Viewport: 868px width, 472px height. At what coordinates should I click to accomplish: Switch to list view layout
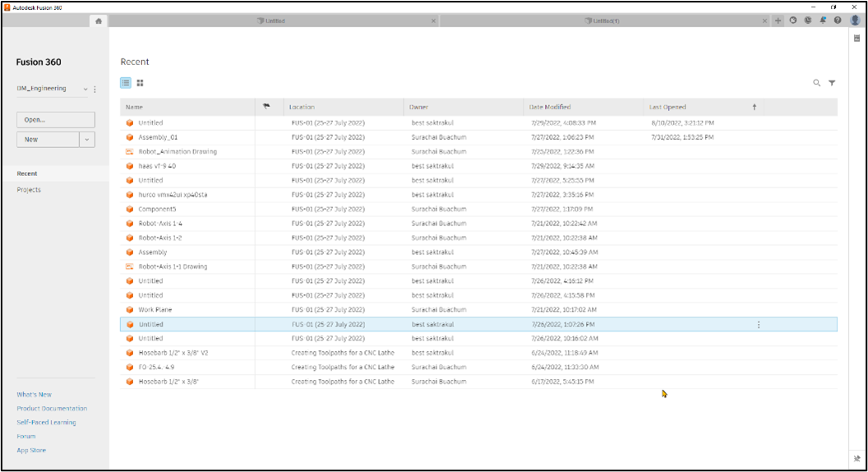(x=126, y=83)
